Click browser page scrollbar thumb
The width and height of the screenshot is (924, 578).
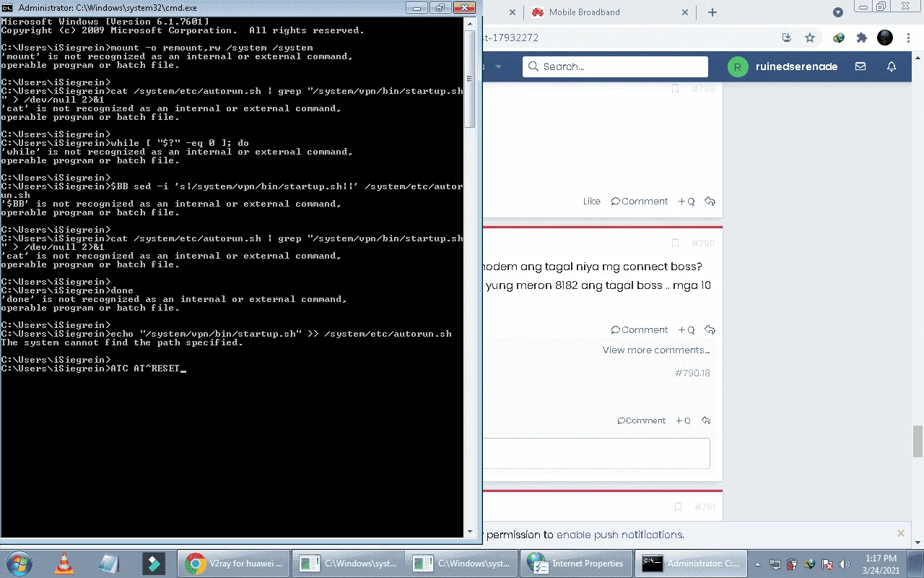click(918, 441)
